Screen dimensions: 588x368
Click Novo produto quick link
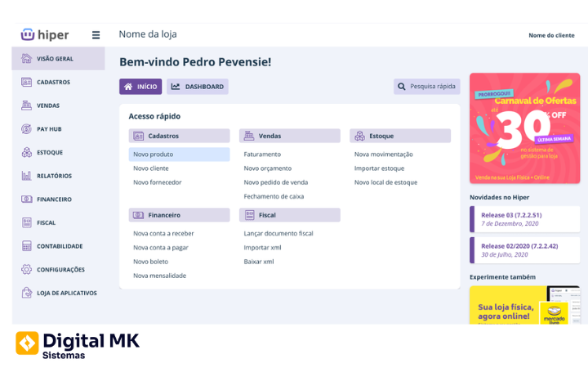(154, 155)
